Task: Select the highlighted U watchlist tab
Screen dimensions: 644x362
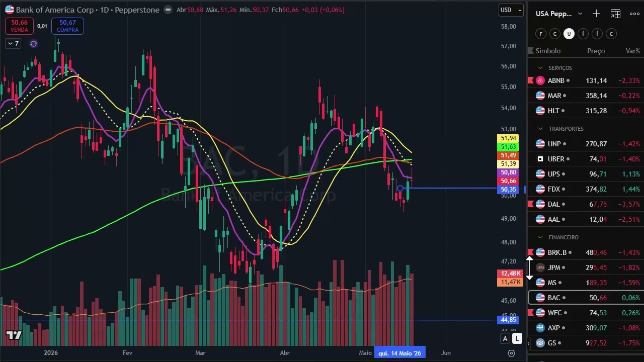Action: [x=569, y=34]
